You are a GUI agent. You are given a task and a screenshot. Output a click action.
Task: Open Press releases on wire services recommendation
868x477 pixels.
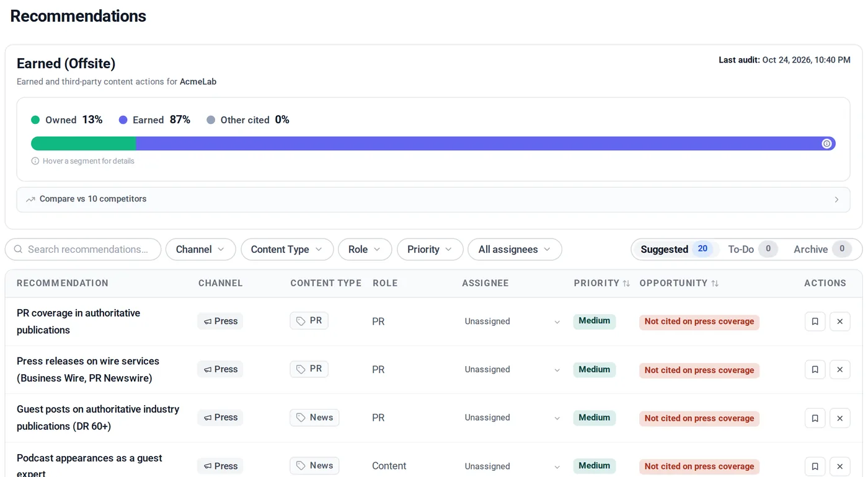coord(88,370)
